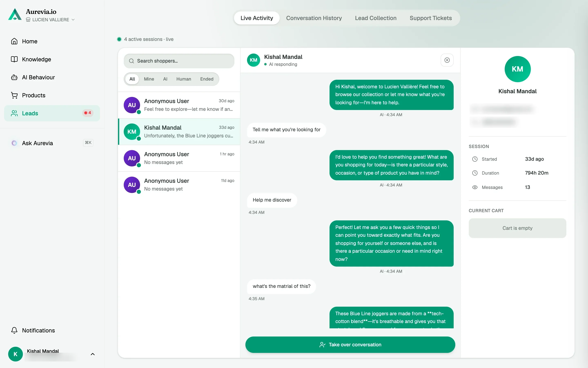Screen dimensions: 588x368
Task: Open Notifications in the sidebar
Action: (52, 330)
